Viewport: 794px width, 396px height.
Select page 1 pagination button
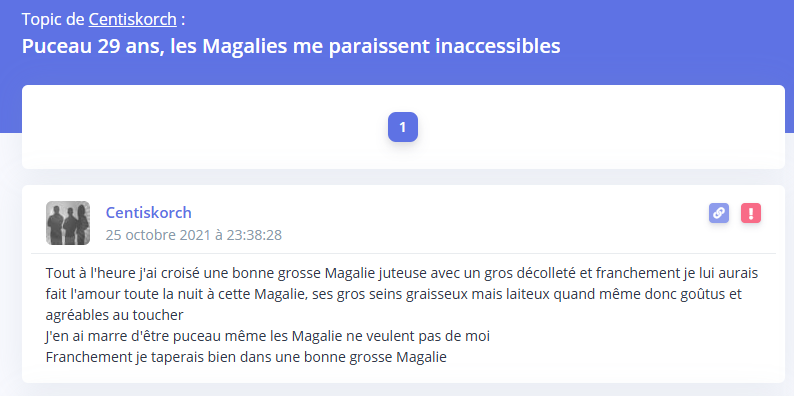pyautogui.click(x=403, y=127)
